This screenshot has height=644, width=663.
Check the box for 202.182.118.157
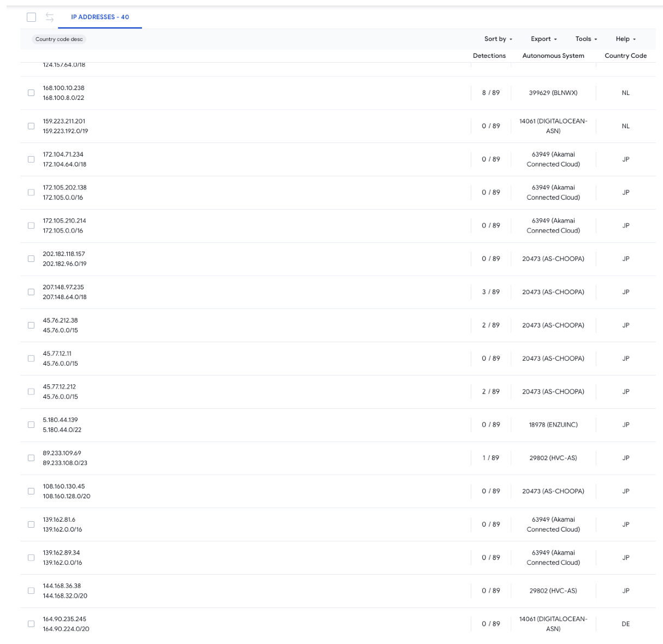coord(31,259)
